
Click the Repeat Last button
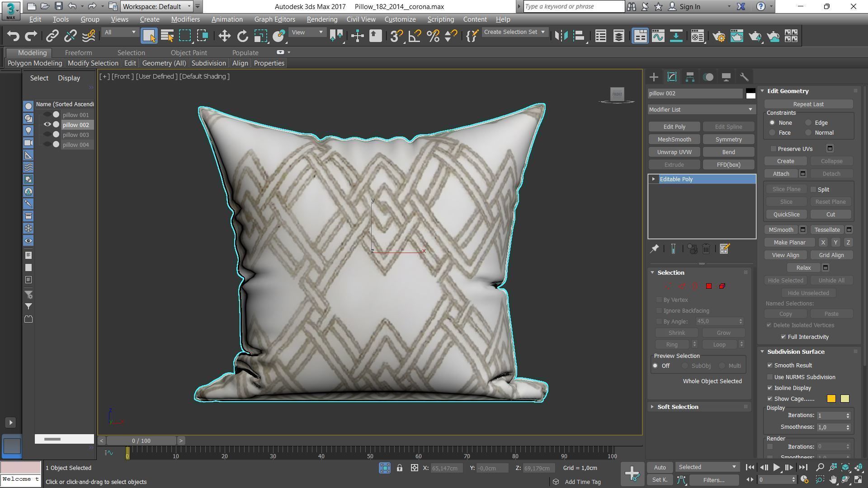coord(808,104)
